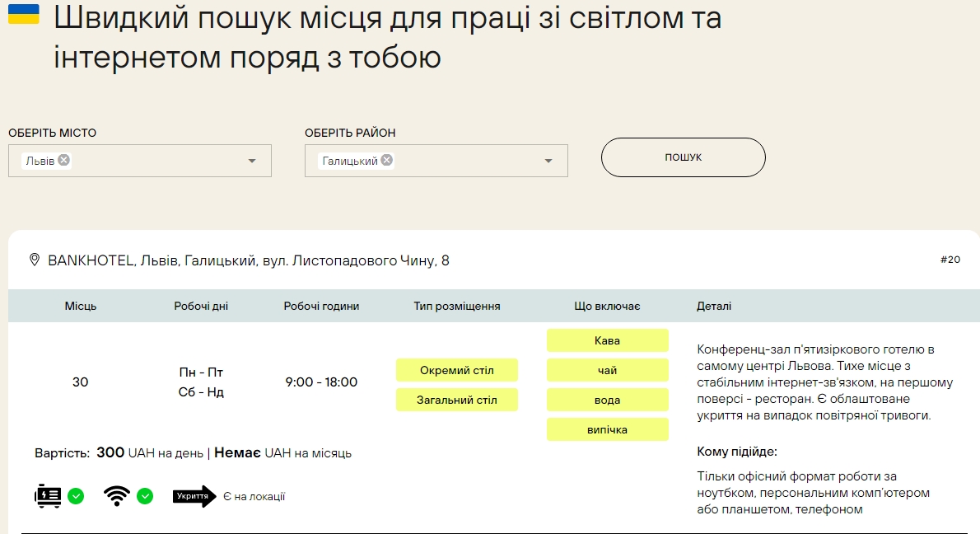Screen dimensions: 980x534
Task: Toggle the вода amenity tag
Action: click(608, 400)
